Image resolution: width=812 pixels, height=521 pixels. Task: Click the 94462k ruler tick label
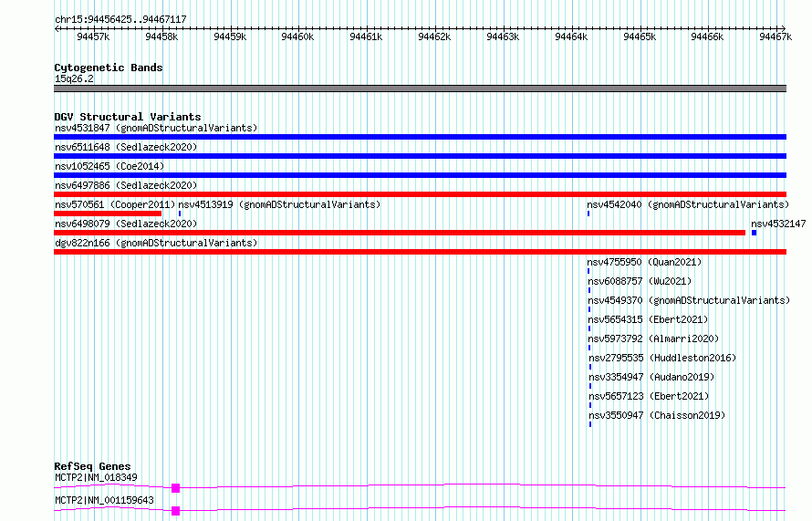coord(434,36)
